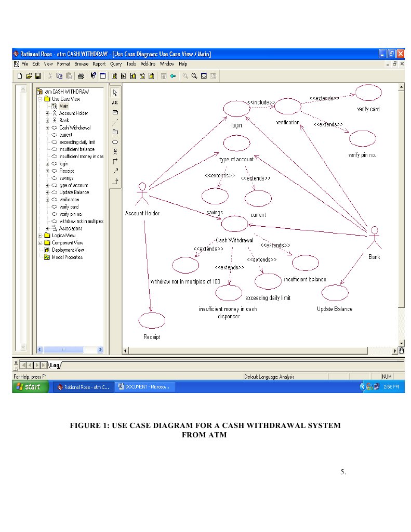Viewport: 411px width, 532px height.
Task: Open the Add-Ins menu
Action: pyautogui.click(x=148, y=64)
